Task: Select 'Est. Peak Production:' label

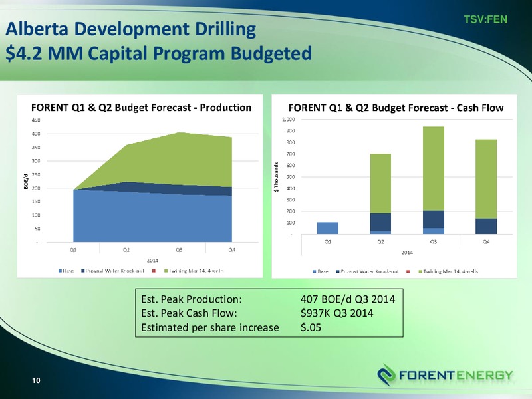Action: 192,299
